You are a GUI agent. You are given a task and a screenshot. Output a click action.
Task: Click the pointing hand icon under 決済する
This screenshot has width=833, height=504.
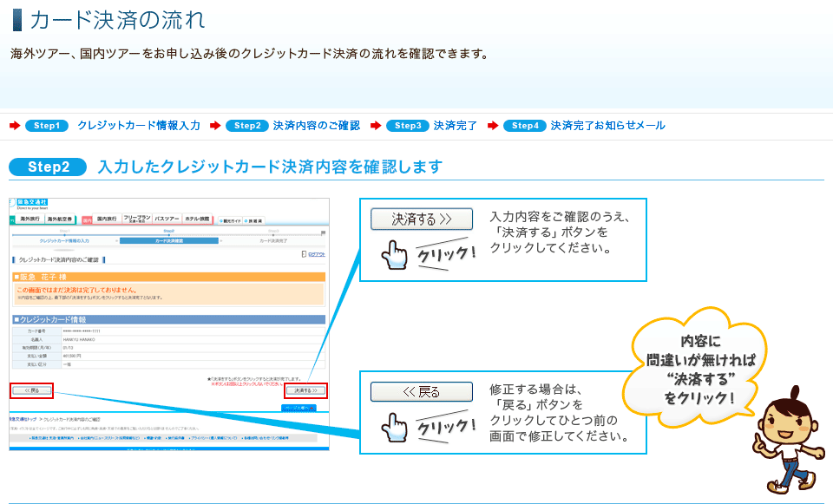[394, 255]
